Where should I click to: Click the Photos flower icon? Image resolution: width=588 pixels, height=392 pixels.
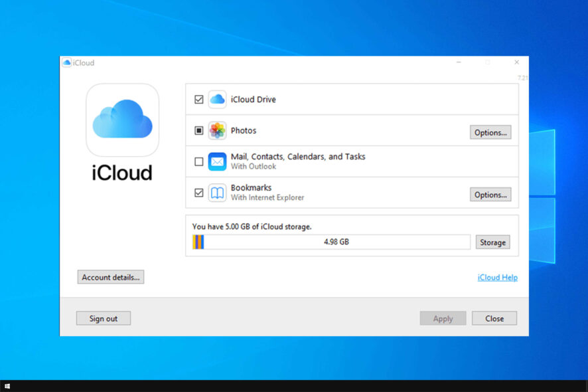(x=217, y=131)
